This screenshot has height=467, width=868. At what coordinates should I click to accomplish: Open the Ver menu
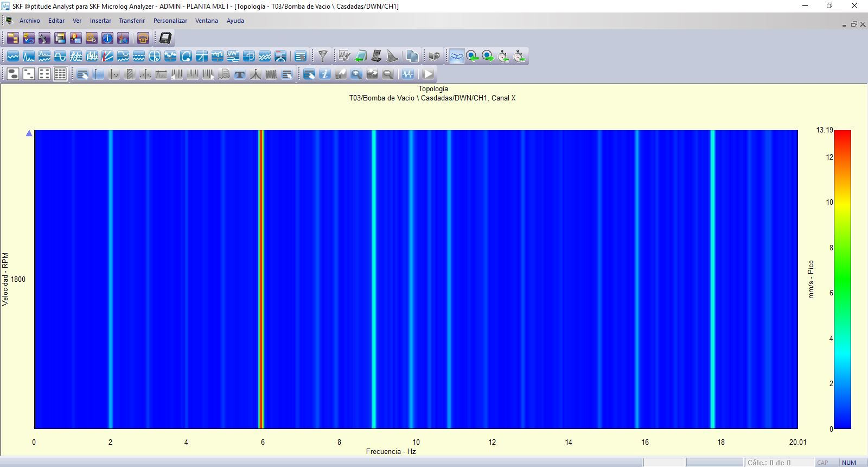(x=77, y=21)
